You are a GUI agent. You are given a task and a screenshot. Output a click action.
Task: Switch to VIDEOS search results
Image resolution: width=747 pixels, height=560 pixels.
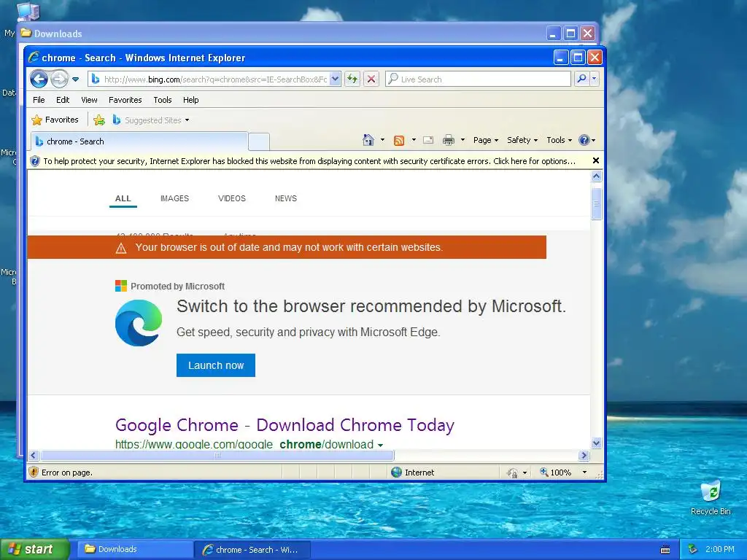[x=231, y=198]
